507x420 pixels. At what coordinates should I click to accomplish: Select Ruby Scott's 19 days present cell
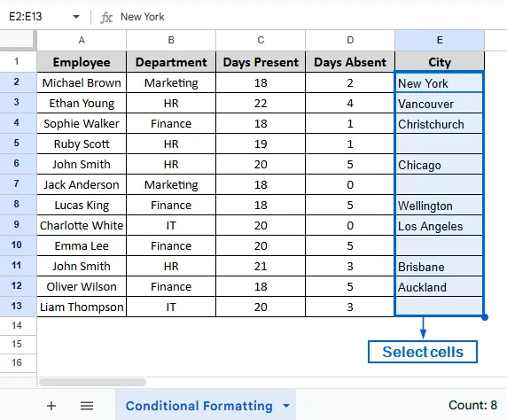coord(261,144)
